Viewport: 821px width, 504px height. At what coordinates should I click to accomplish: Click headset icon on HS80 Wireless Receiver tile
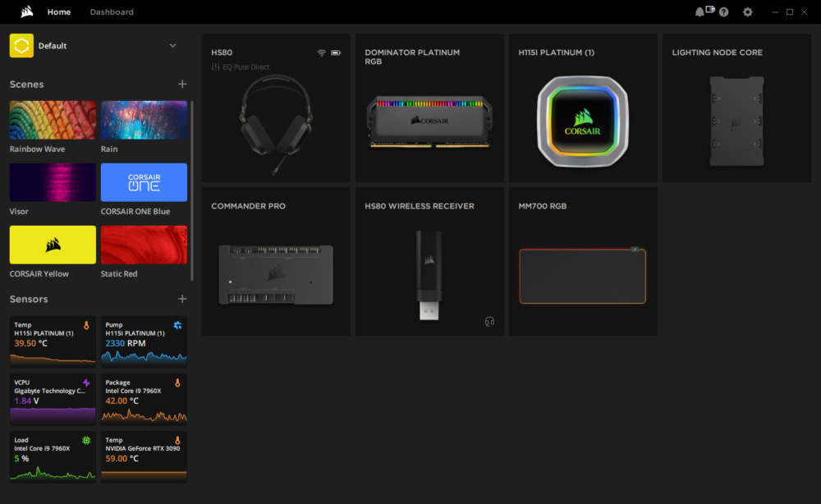tap(489, 321)
